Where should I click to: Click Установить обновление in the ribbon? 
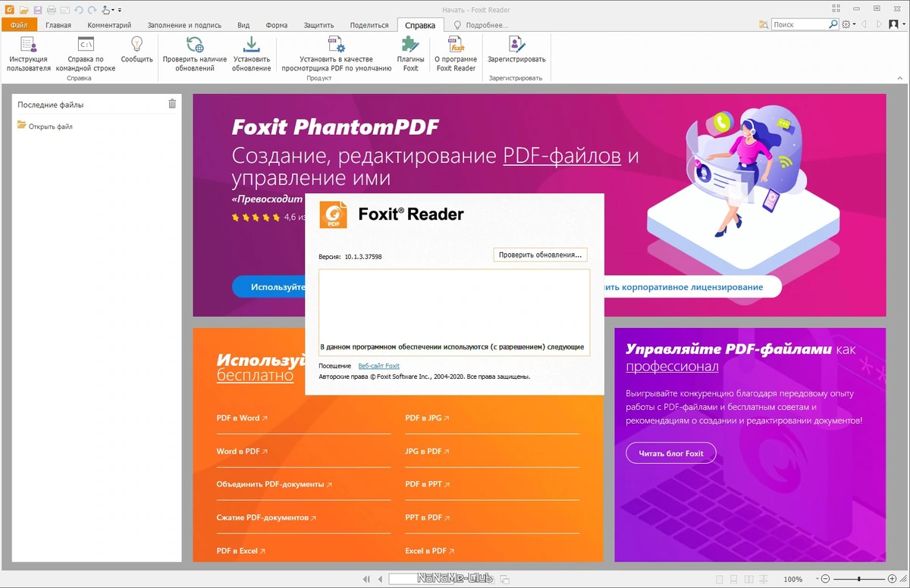pyautogui.click(x=252, y=54)
